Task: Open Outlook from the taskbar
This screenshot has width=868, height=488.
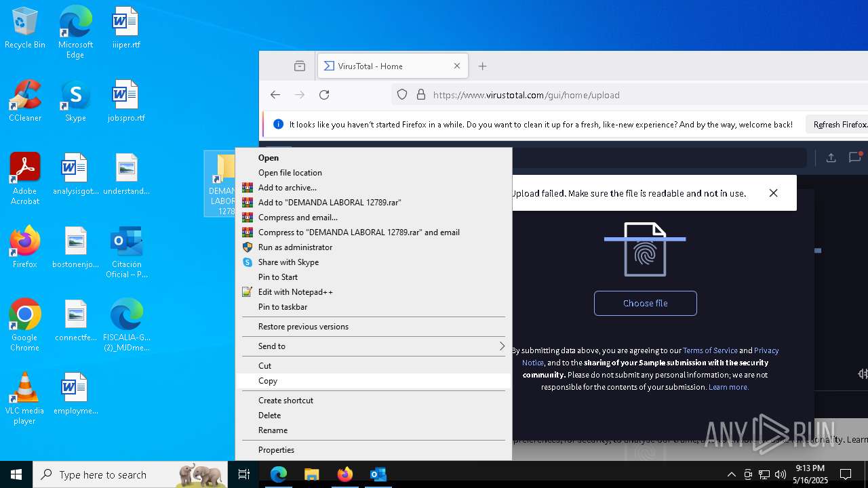Action: pyautogui.click(x=378, y=474)
